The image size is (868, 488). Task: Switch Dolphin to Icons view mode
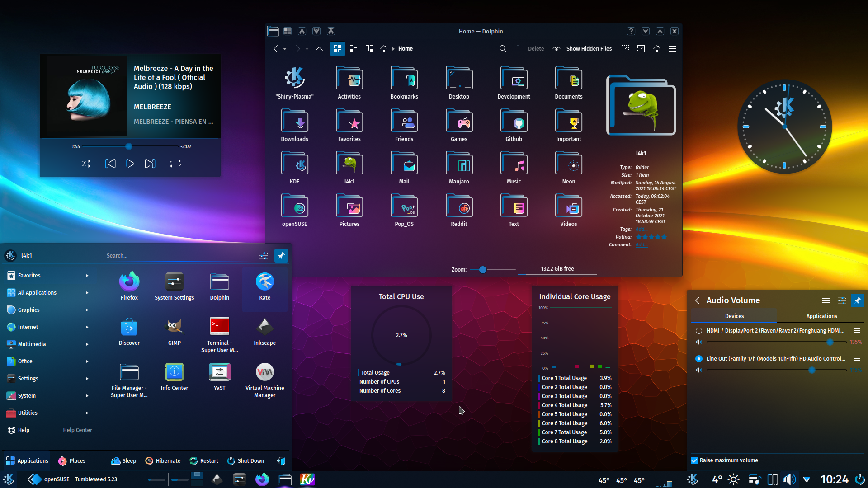click(x=338, y=49)
